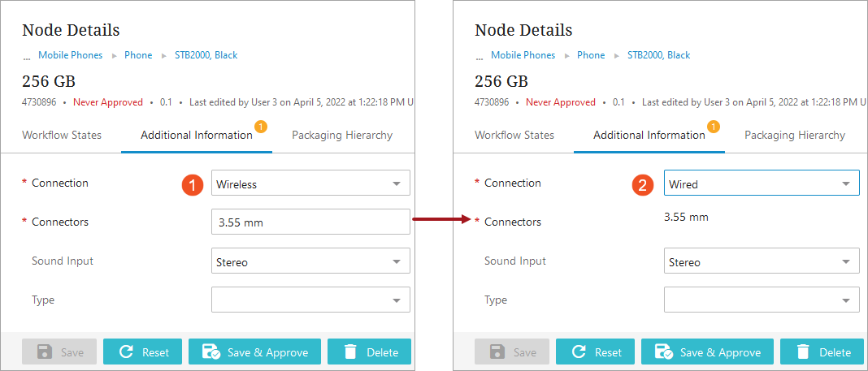Switch to Workflow States tab in left panel
The height and width of the screenshot is (371, 868).
[62, 135]
